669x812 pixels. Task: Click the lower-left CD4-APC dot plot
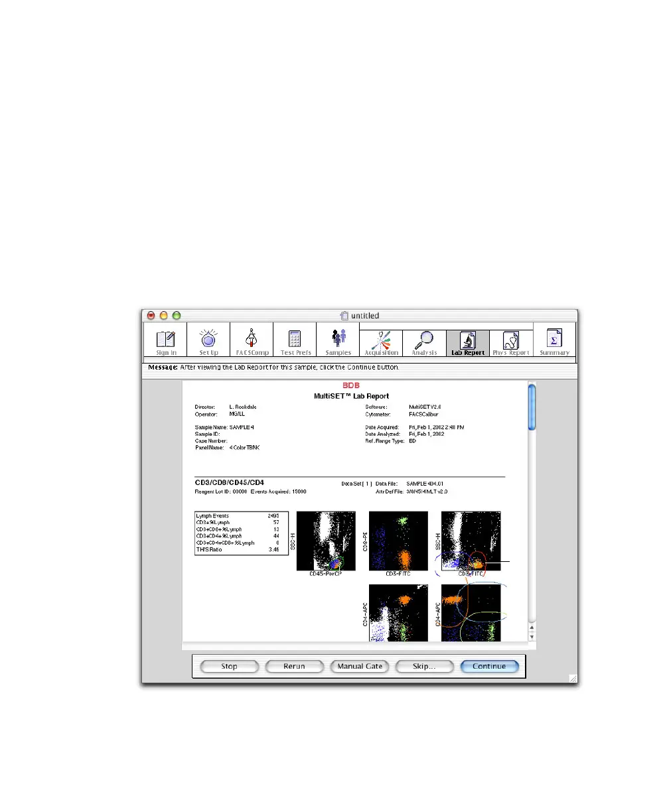pos(398,612)
